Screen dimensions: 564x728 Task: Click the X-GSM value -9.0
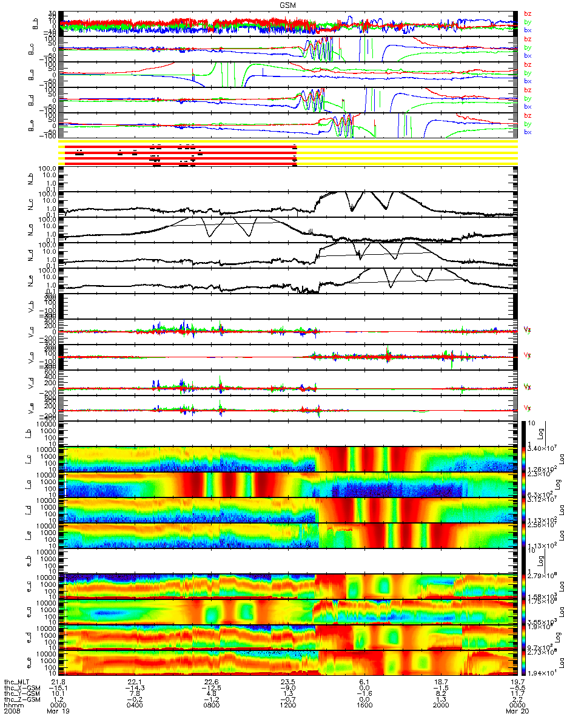click(x=288, y=688)
